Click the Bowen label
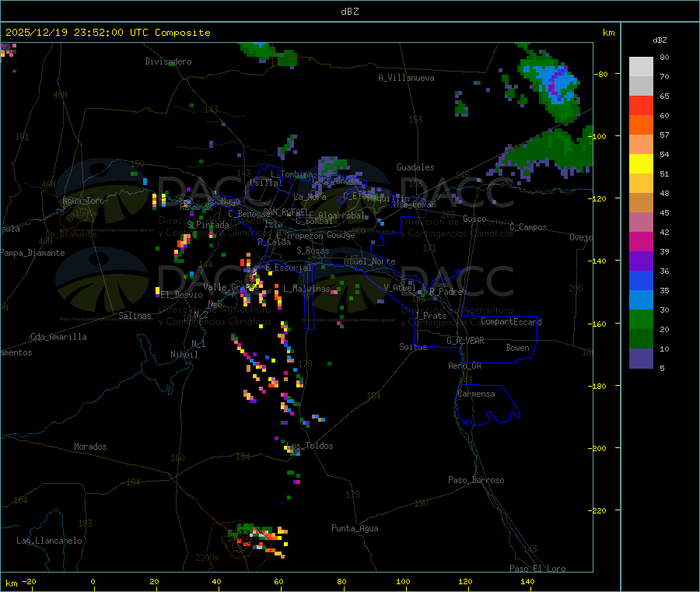Screen dimensions: 700x592 [x=517, y=348]
